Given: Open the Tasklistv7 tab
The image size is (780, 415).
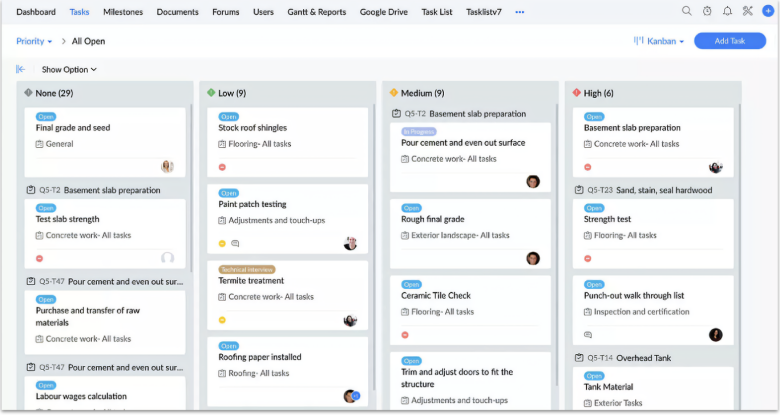Looking at the screenshot, I should [484, 12].
